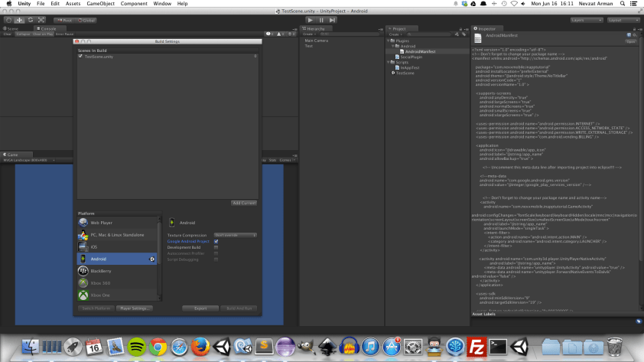Click the Step frame button
The image size is (644, 362).
point(332,20)
